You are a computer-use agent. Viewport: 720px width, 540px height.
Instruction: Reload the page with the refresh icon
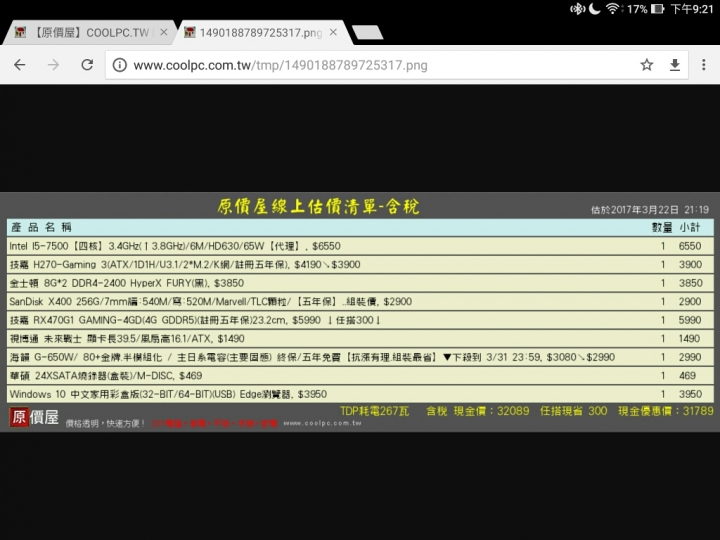pos(87,65)
